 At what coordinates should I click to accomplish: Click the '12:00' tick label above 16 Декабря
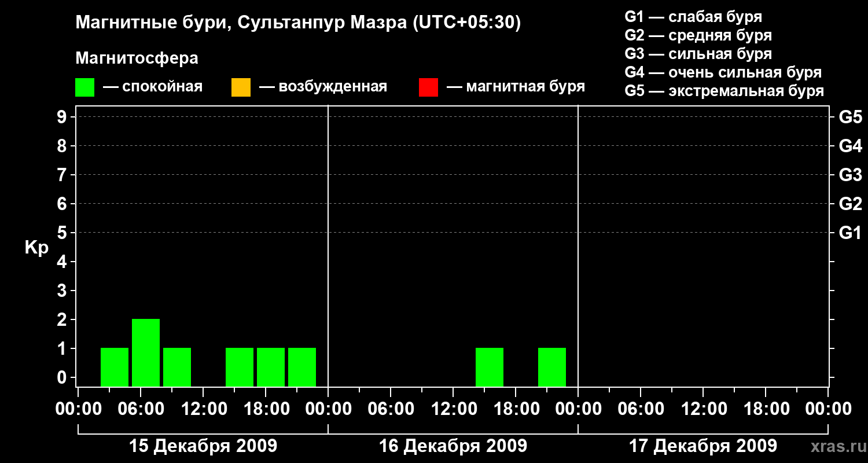(453, 409)
